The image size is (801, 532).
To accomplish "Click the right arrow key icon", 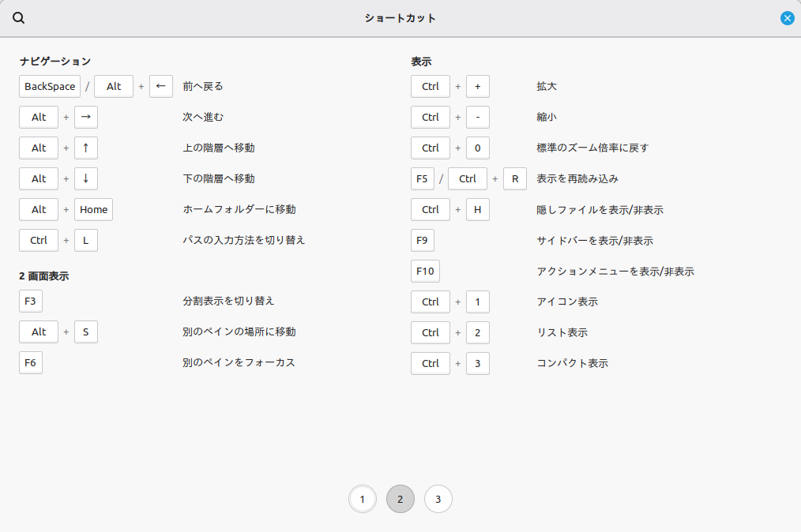I will pos(86,117).
